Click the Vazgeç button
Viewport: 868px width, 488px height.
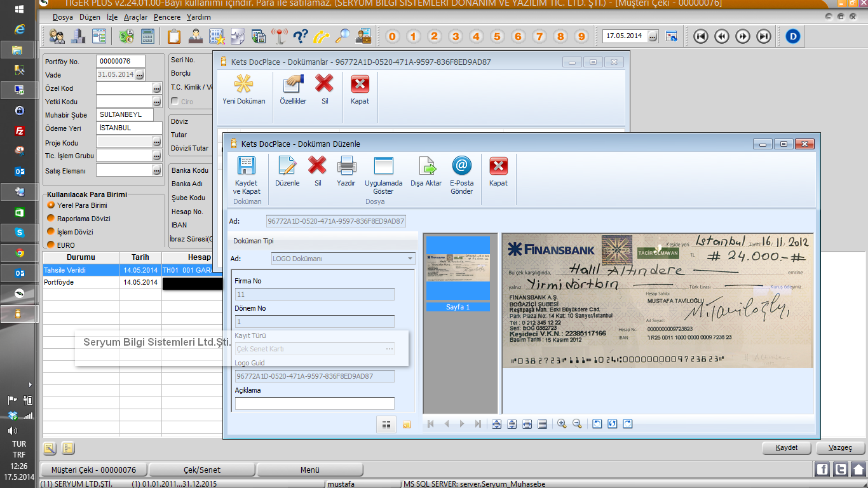pyautogui.click(x=840, y=448)
